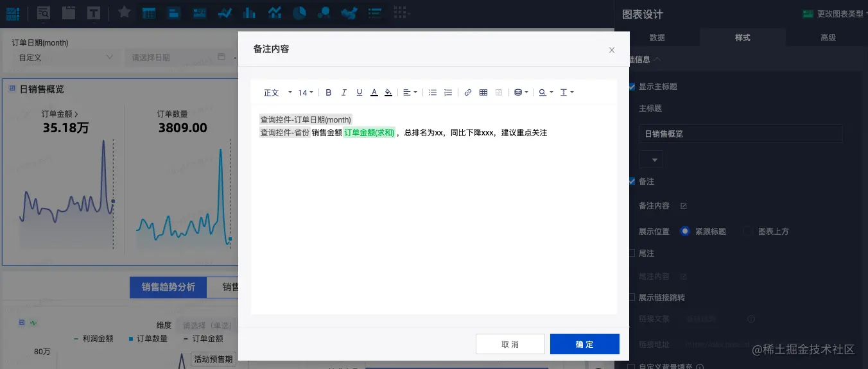Viewport: 868px width, 369px height.
Task: Edit the 主标题 field containing 日销售概览
Action: [741, 133]
